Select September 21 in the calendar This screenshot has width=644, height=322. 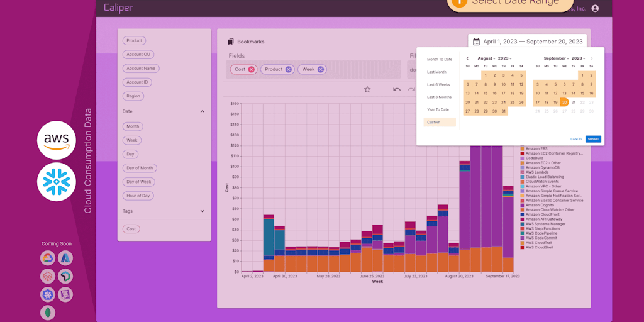pos(574,102)
